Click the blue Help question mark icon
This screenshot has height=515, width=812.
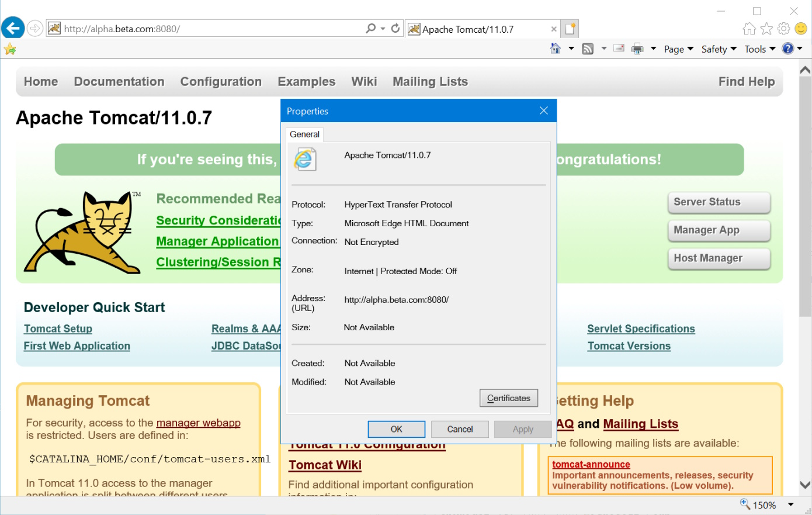pyautogui.click(x=788, y=49)
